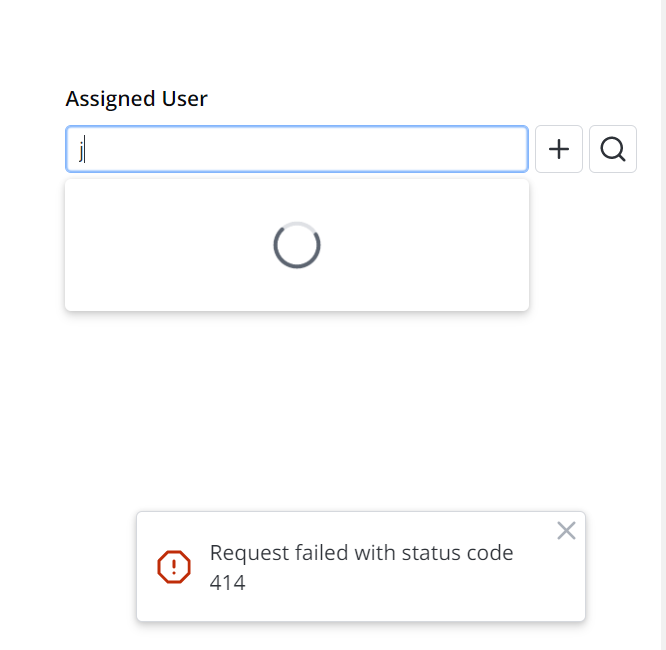
Task: Click the loading spinner in the dropdown
Action: 297,245
